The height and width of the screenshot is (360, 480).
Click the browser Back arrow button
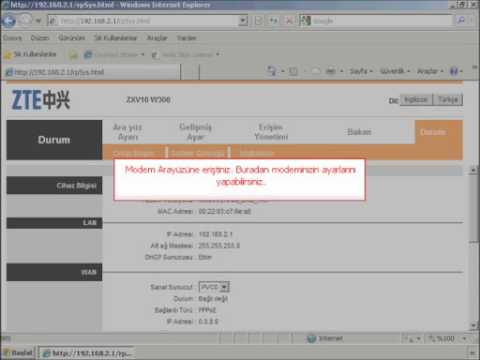(x=9, y=21)
